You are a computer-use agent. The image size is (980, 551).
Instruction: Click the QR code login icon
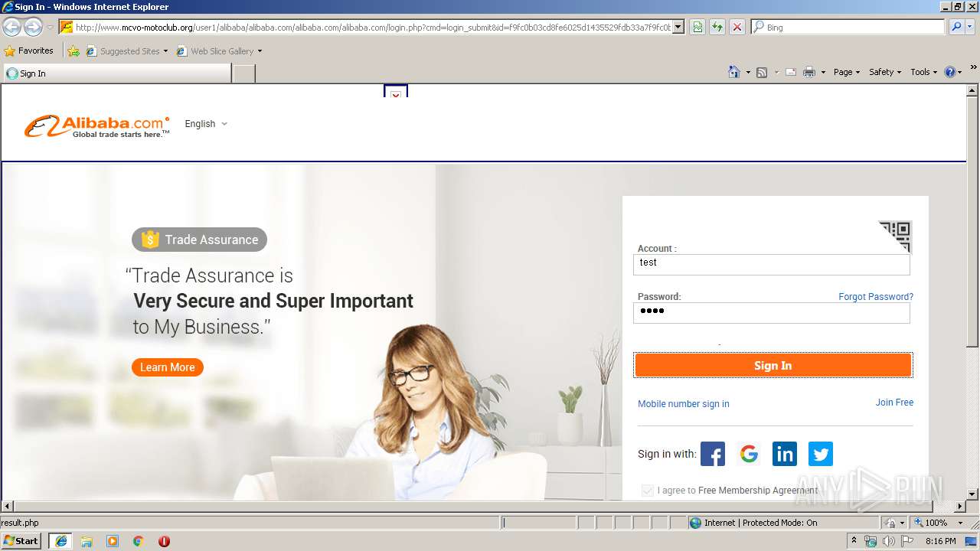895,236
